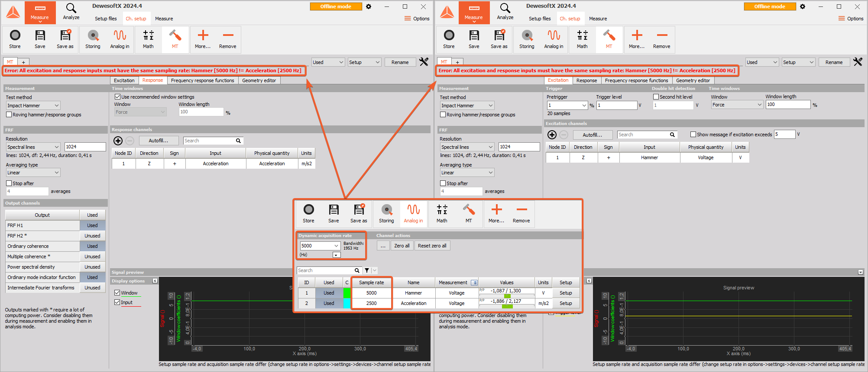Click green color swatch of Hammer channel
The width and height of the screenshot is (868, 372).
[347, 293]
